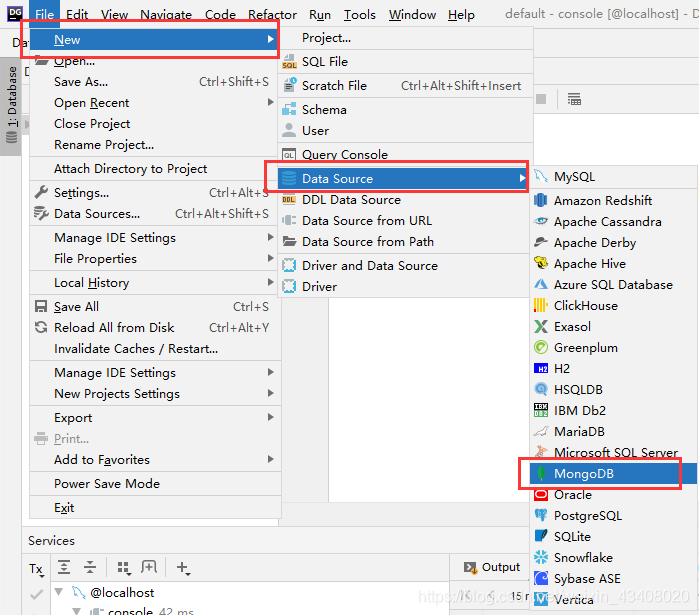Open Settings... from File menu
The width and height of the screenshot is (699, 615).
pyautogui.click(x=154, y=193)
